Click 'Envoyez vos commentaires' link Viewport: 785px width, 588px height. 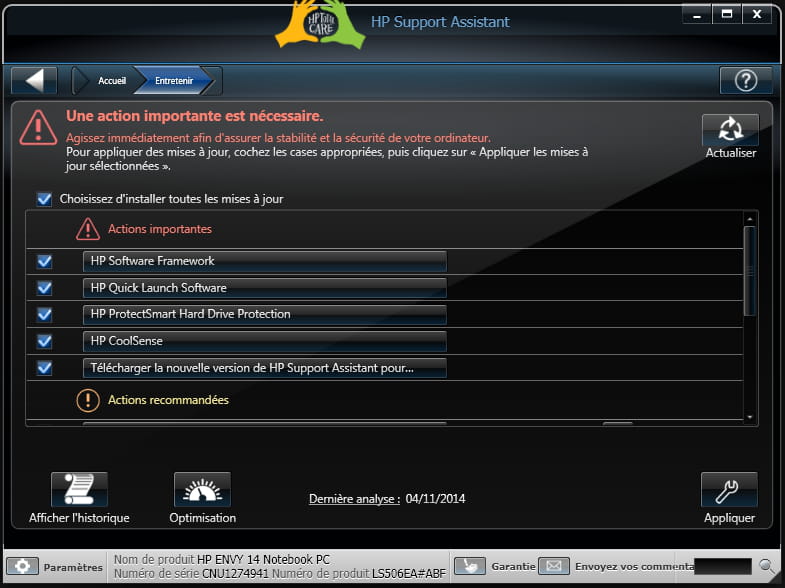(634, 566)
